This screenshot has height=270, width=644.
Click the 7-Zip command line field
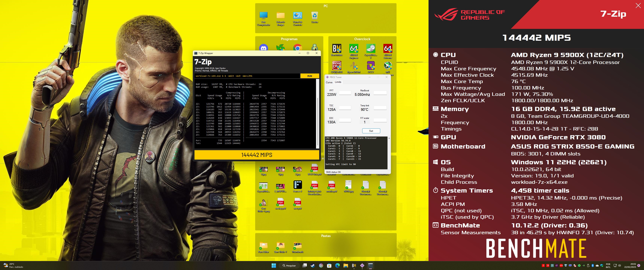[247, 76]
